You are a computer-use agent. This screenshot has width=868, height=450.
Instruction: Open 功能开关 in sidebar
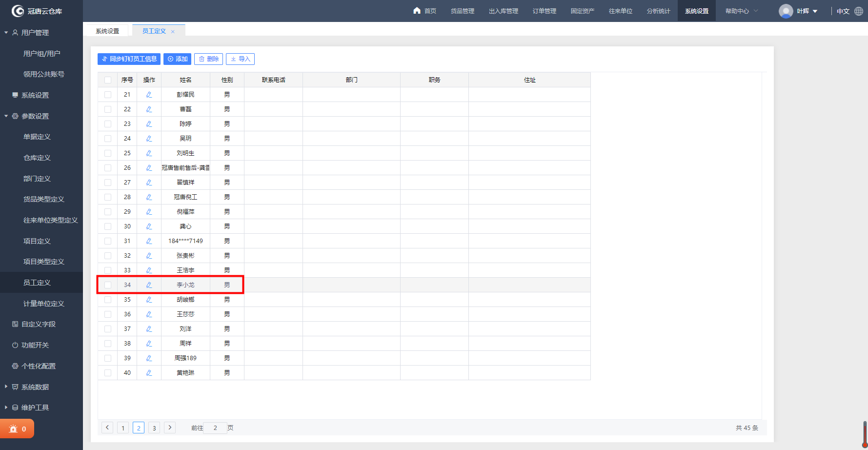click(x=35, y=345)
